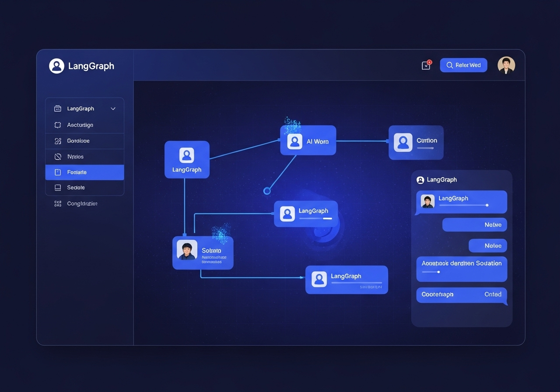
Task: Click the icon beside LangGraph sidebar item
Action: pos(57,108)
